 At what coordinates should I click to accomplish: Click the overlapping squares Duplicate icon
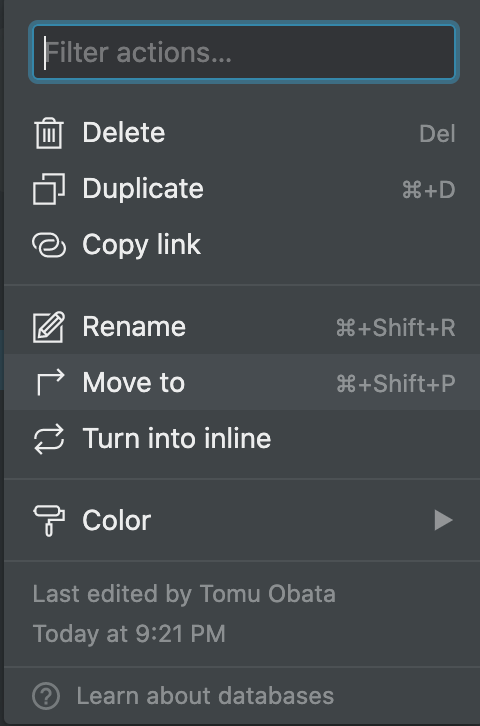[49, 189]
